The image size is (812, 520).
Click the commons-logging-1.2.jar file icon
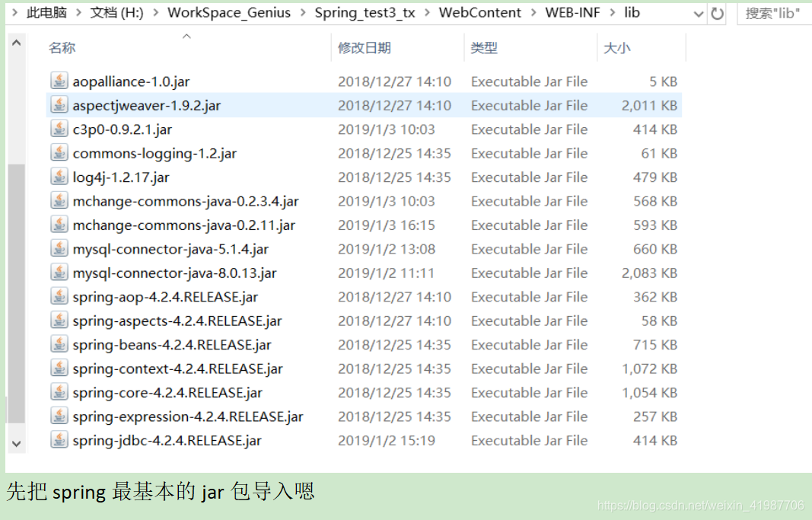(x=59, y=153)
